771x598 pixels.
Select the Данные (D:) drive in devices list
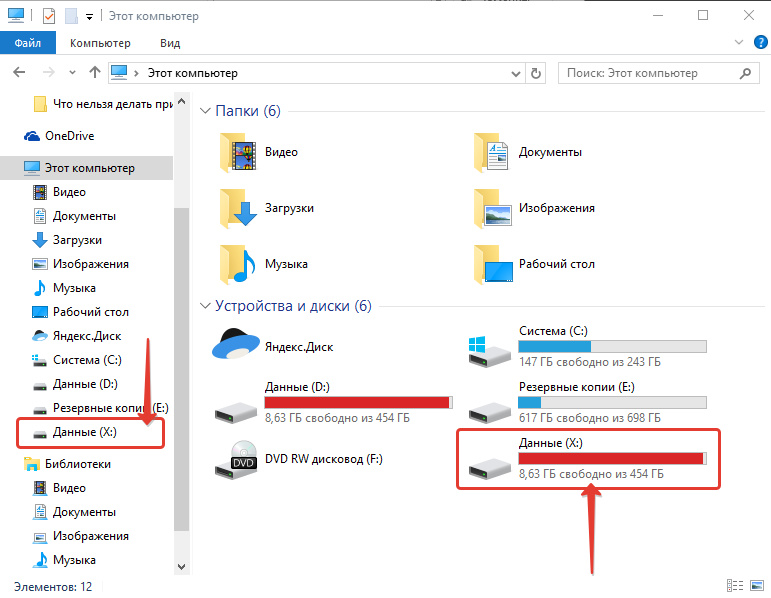[x=333, y=403]
